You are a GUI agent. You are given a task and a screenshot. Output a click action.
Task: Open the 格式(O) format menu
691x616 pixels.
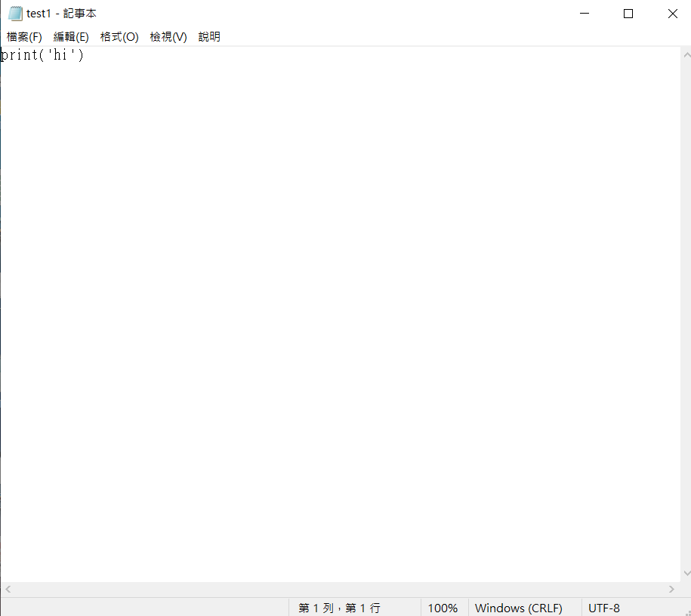[119, 36]
